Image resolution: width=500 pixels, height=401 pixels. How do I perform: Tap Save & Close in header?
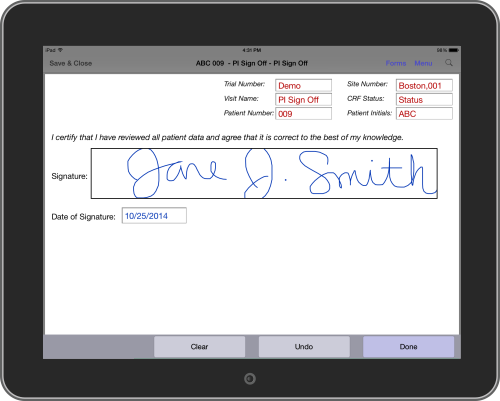pos(71,63)
